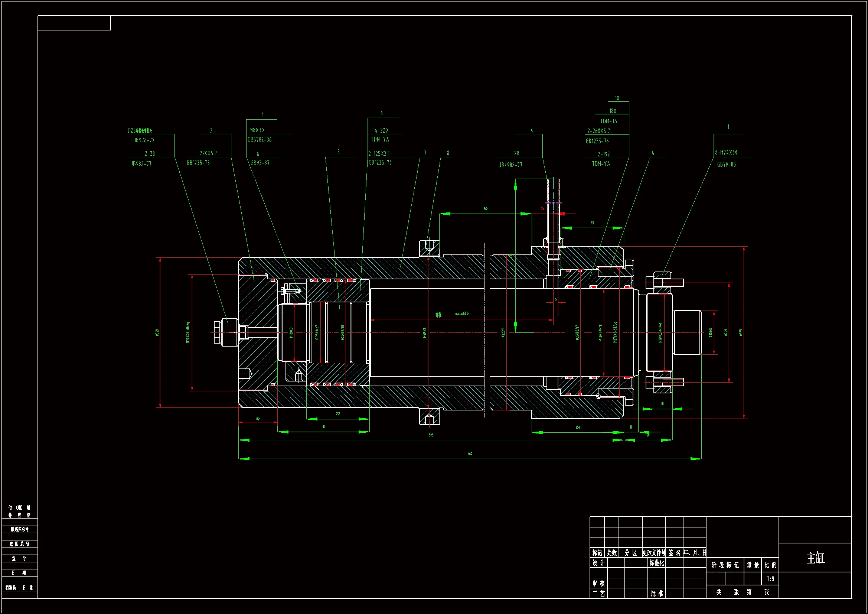Click the 8-M24X60 screw callout text

click(x=726, y=152)
